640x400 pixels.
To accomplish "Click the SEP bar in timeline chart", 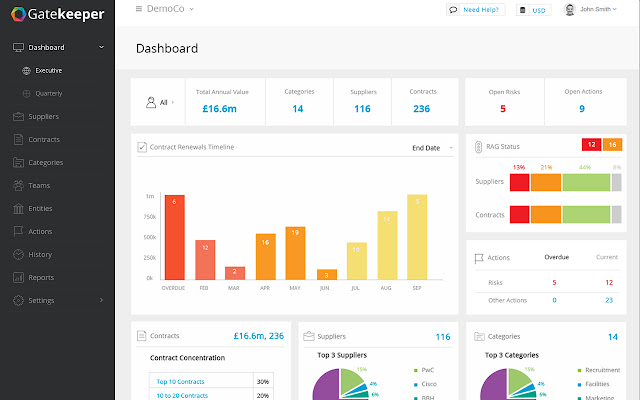I will click(x=417, y=237).
